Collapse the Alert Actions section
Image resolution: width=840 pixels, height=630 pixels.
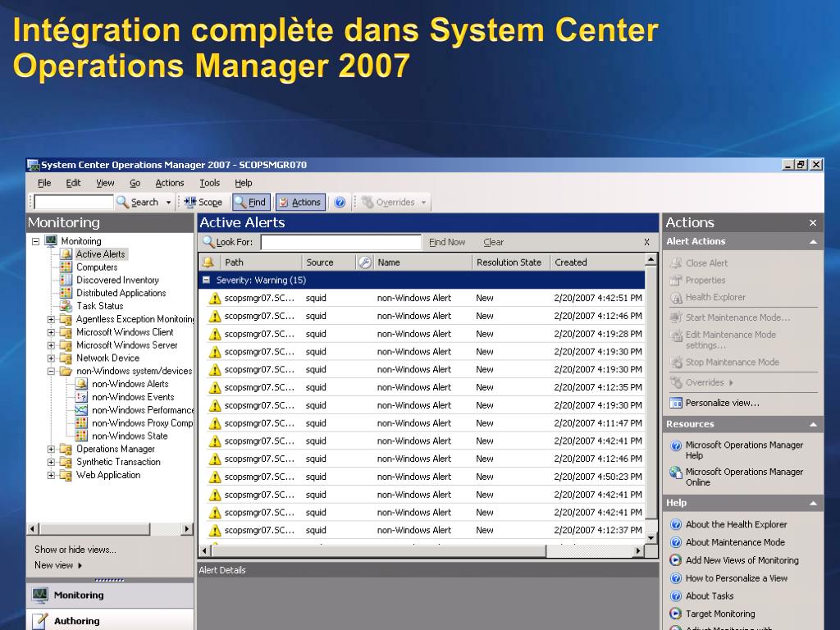[813, 242]
